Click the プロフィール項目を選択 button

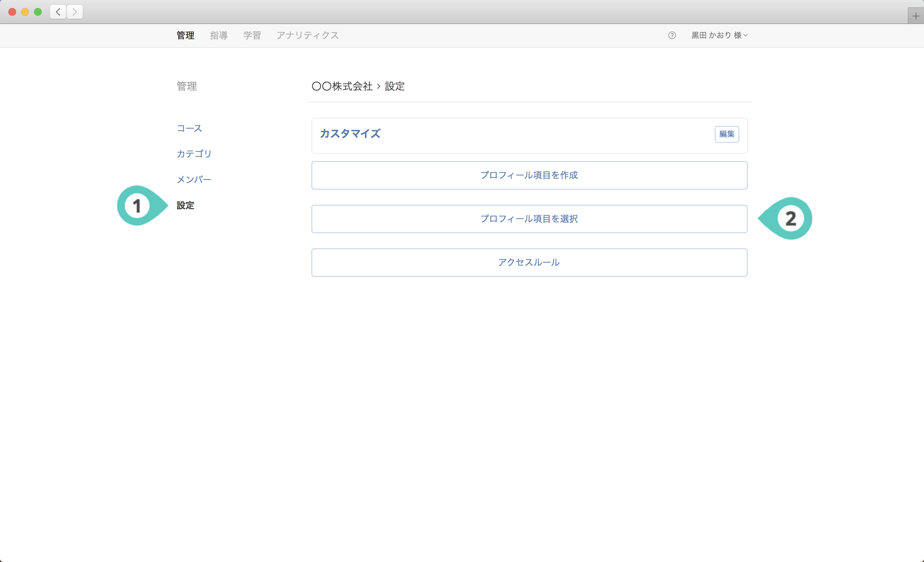pyautogui.click(x=529, y=219)
